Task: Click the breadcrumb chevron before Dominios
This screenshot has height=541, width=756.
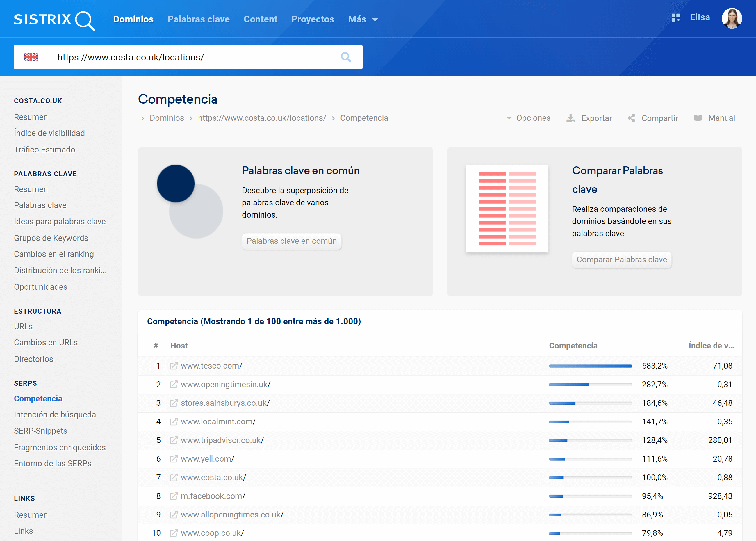Action: pyautogui.click(x=142, y=118)
